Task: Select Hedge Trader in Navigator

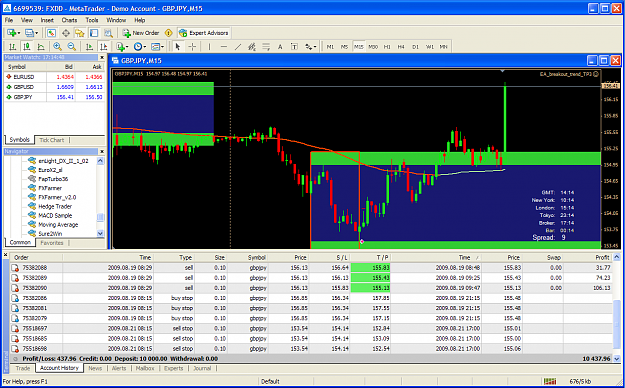Action: (x=55, y=206)
